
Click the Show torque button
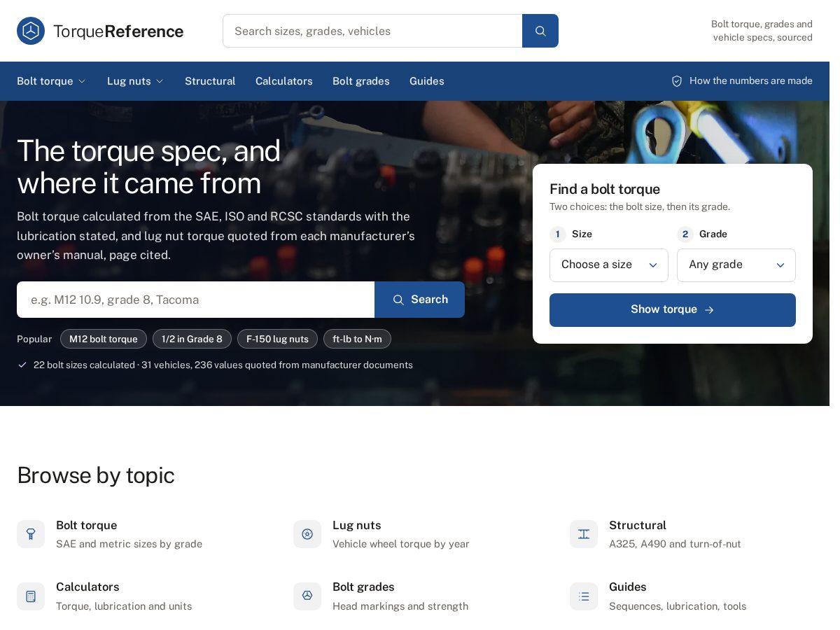point(673,310)
